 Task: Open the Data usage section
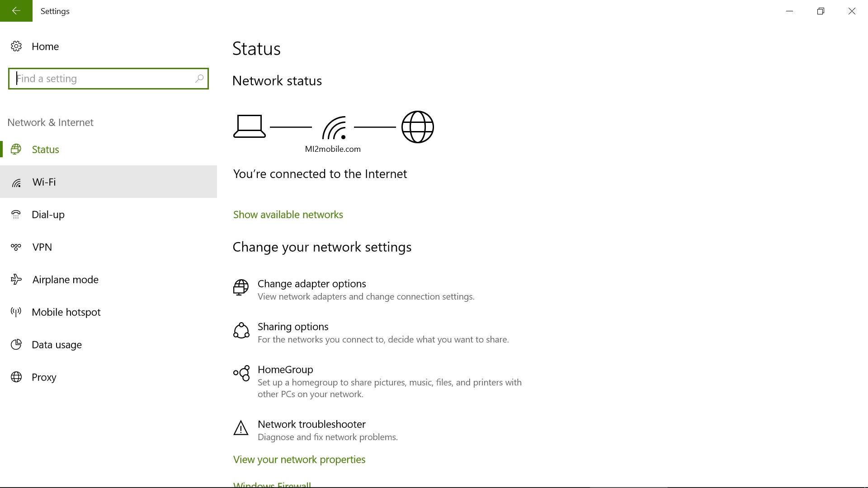coord(57,345)
